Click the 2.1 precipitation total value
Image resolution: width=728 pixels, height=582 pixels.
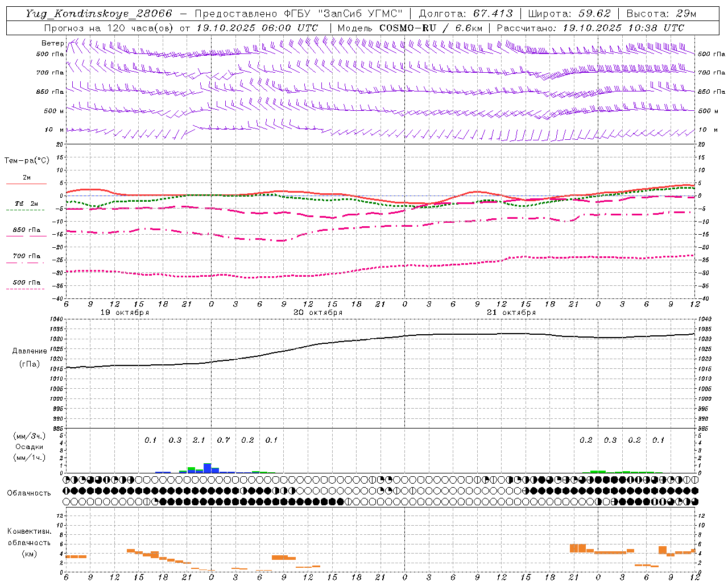click(199, 440)
